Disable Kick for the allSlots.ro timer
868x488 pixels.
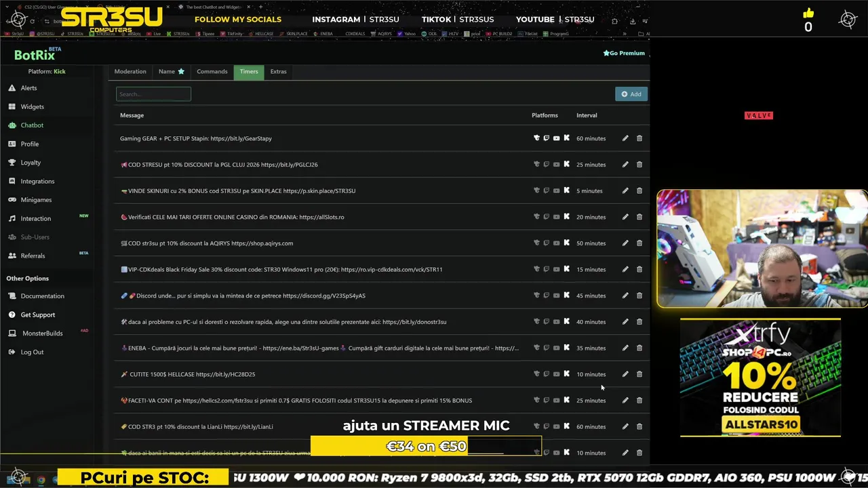(567, 217)
